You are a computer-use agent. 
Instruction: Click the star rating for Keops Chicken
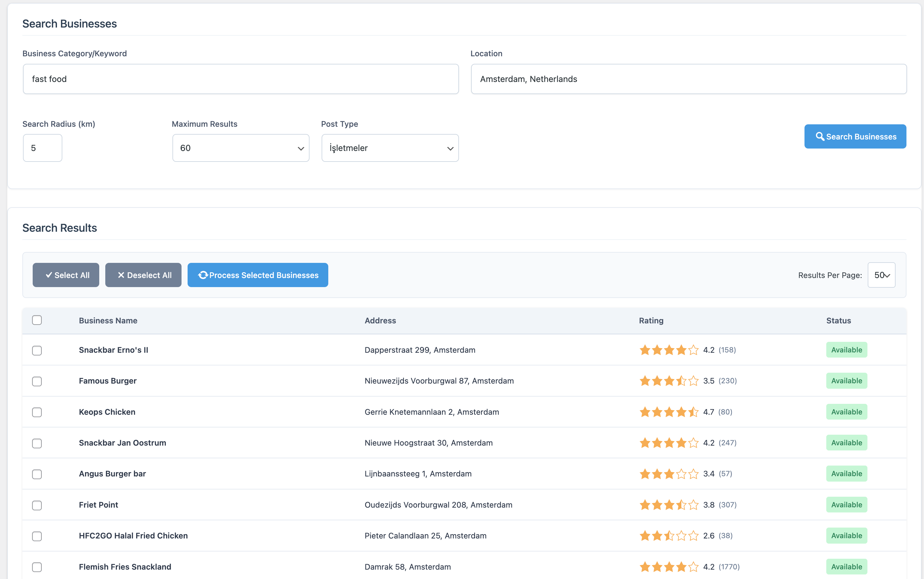click(x=669, y=412)
